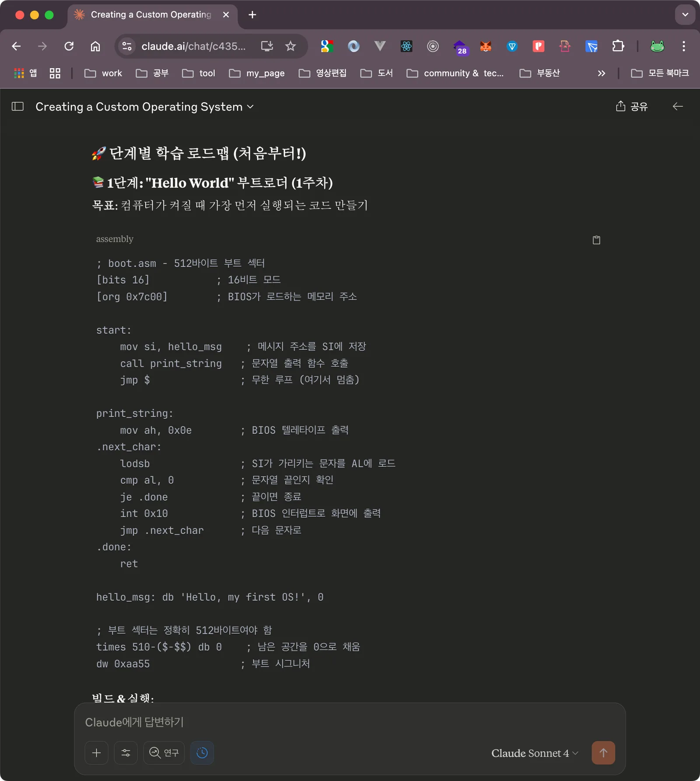Toggle extended thinking clock button
The height and width of the screenshot is (781, 700).
click(x=202, y=753)
